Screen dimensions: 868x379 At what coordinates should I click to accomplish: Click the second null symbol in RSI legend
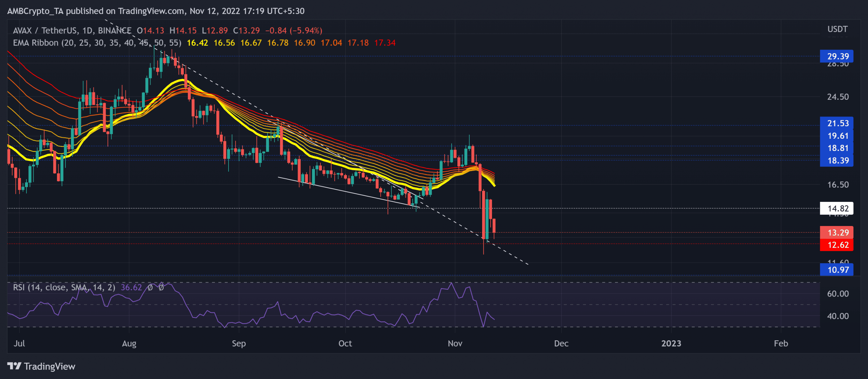tap(161, 287)
